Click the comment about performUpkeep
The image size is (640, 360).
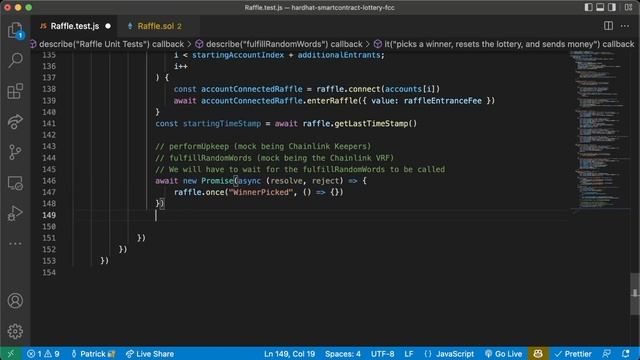[263, 147]
